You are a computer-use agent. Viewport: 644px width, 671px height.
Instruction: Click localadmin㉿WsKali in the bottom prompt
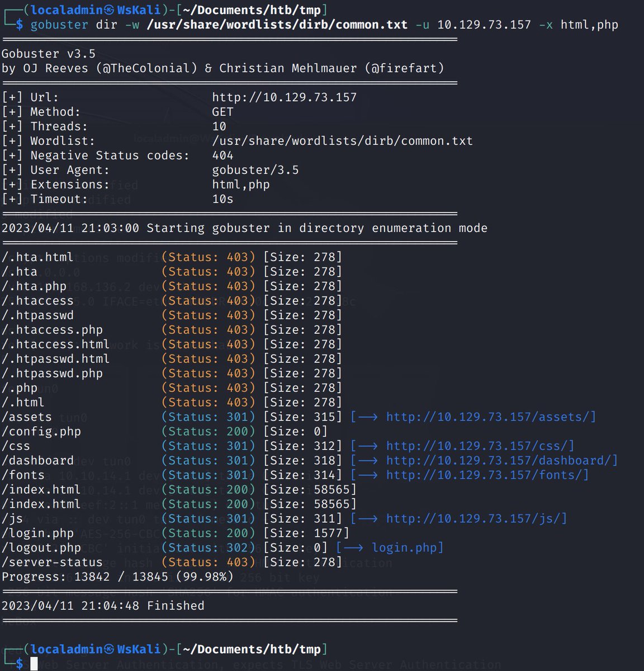[x=96, y=649]
